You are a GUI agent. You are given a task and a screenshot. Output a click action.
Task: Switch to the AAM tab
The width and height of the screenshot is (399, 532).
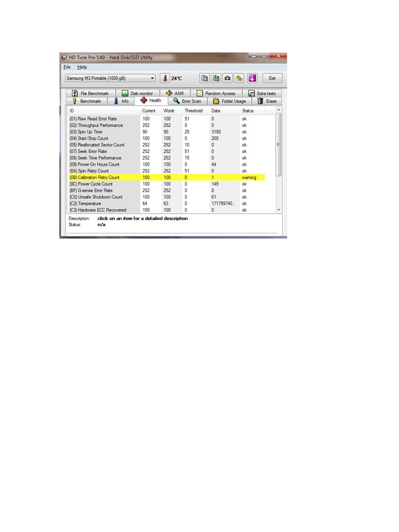coord(175,93)
